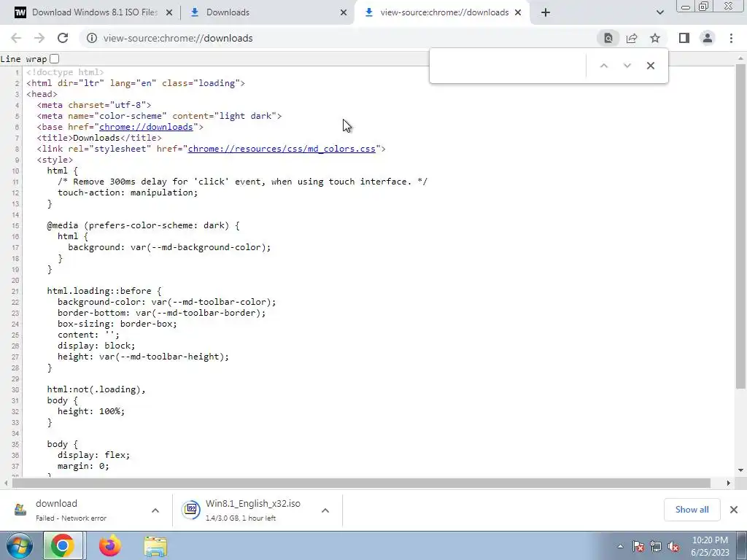
Task: Share this page via share icon
Action: (632, 38)
